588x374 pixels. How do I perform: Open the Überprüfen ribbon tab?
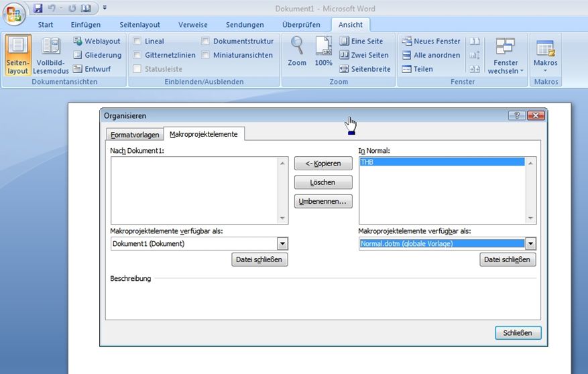301,25
